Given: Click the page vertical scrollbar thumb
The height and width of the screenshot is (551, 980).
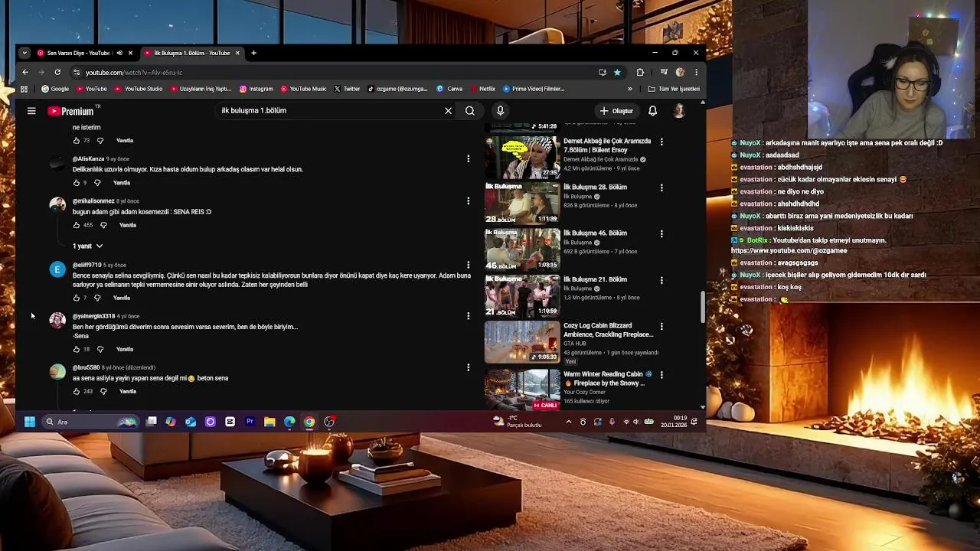Looking at the screenshot, I should [702, 306].
